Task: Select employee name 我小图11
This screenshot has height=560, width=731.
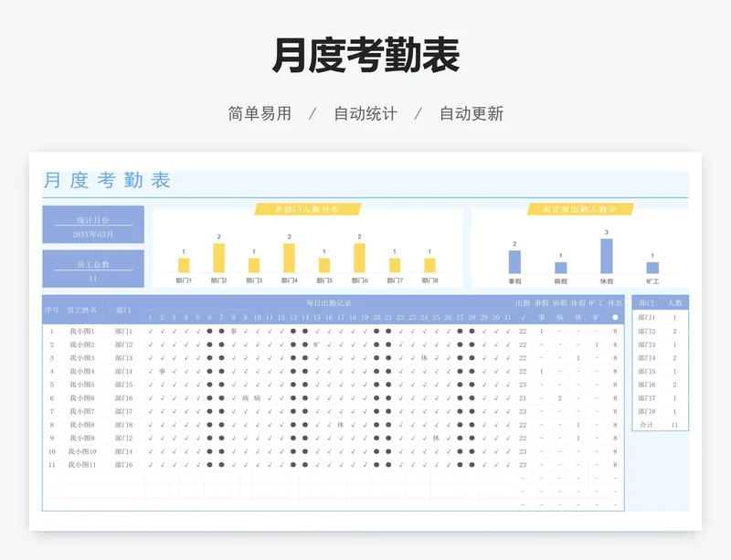Action: pos(82,465)
